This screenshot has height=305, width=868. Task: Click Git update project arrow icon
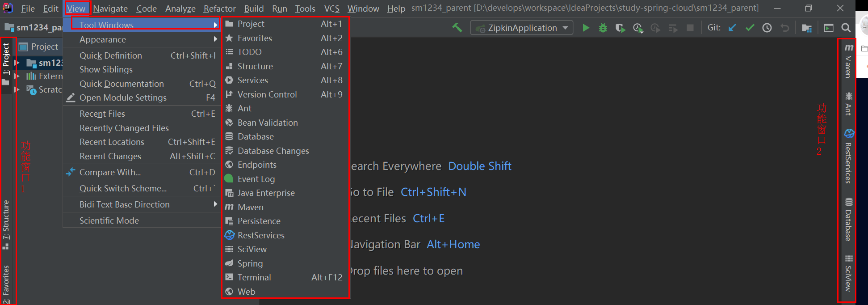(x=732, y=28)
